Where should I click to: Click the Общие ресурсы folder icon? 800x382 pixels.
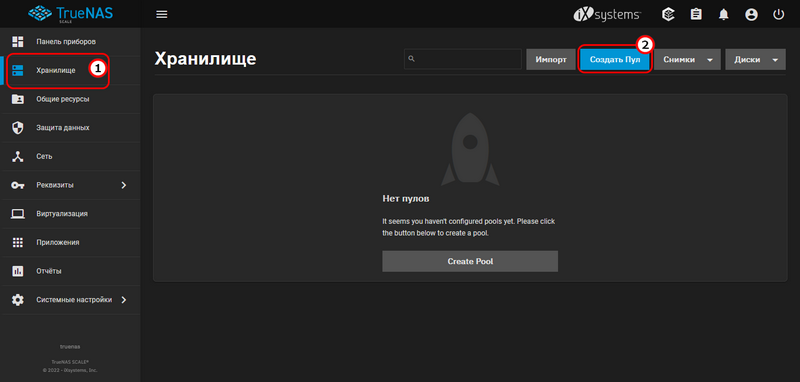click(18, 99)
